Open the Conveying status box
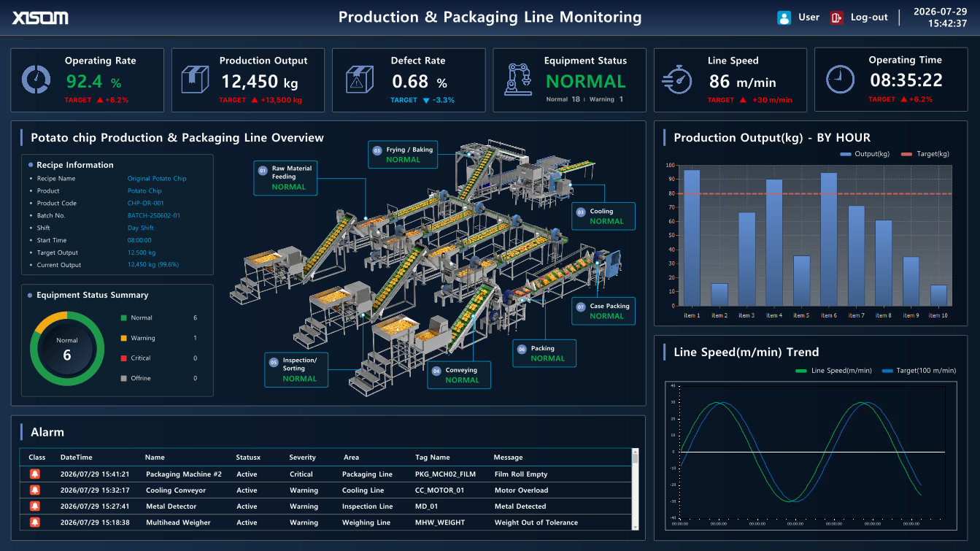This screenshot has height=551, width=980. (x=459, y=374)
